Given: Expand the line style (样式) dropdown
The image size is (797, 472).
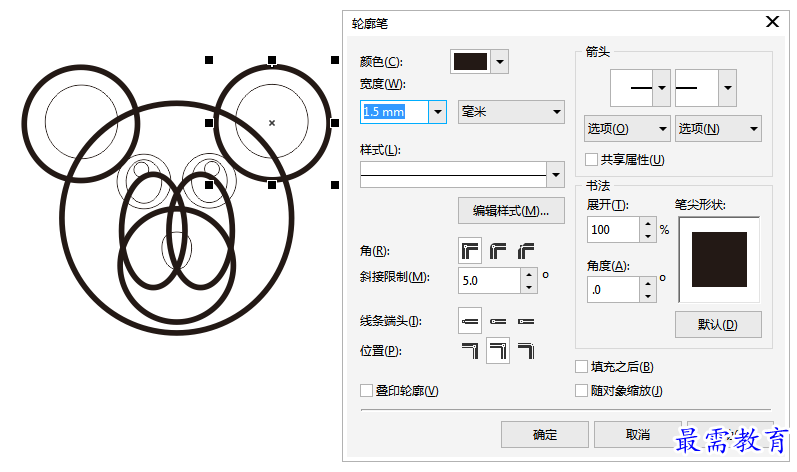Looking at the screenshot, I should click(556, 175).
